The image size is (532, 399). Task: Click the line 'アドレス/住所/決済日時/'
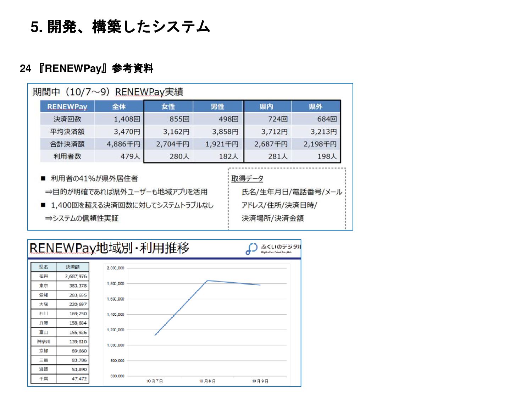(279, 205)
